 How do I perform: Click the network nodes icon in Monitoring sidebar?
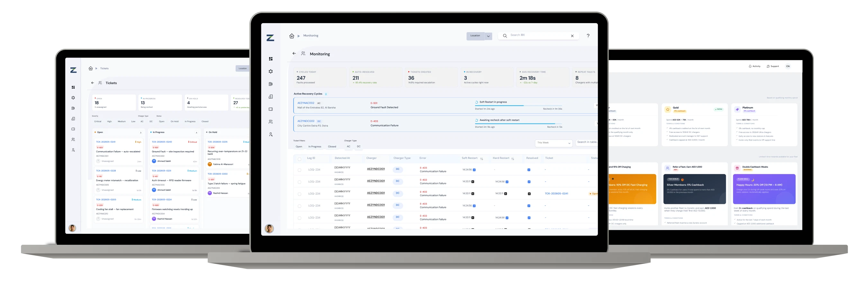coord(271,71)
